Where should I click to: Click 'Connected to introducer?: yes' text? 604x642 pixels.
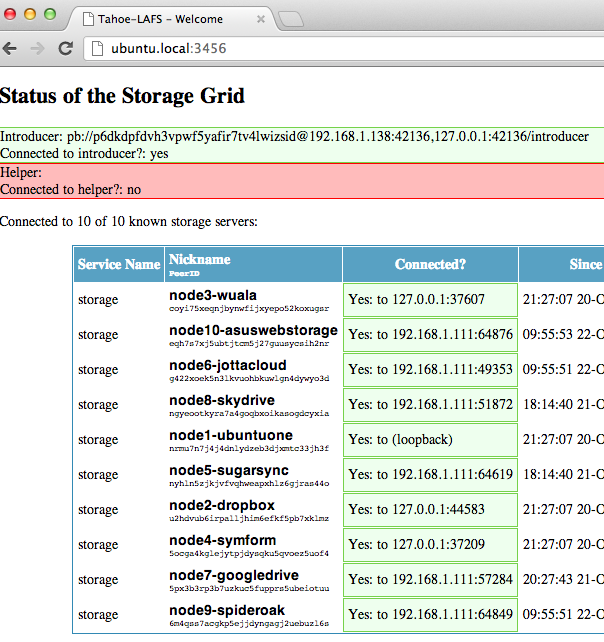84,154
